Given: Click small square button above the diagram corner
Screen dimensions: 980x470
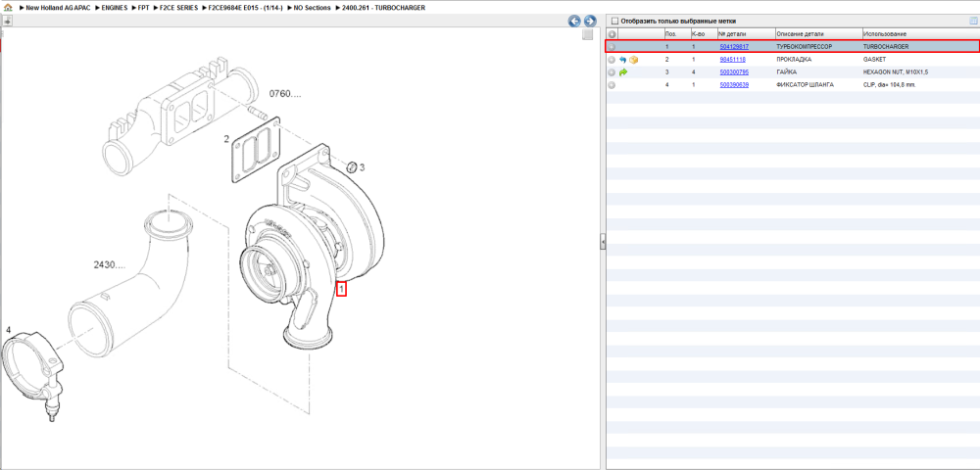Looking at the screenshot, I should point(587,35).
